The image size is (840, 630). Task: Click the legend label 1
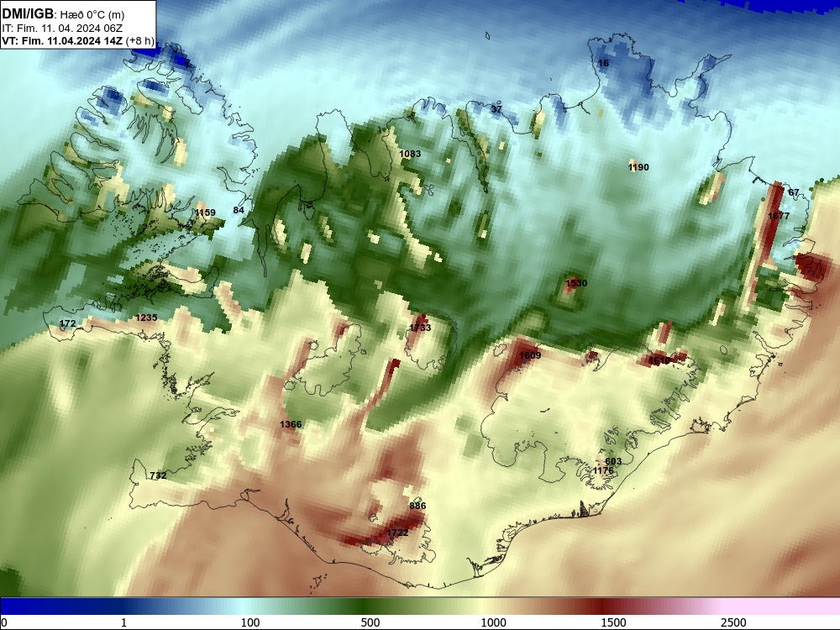pos(123,622)
